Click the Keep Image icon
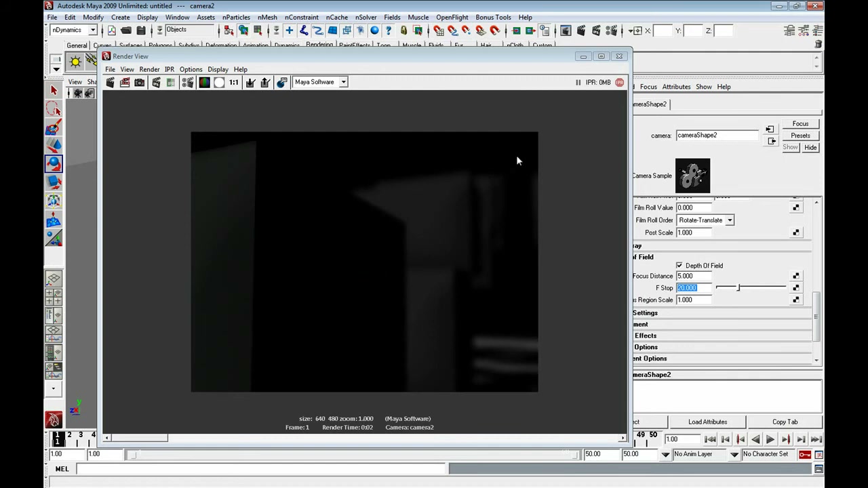This screenshot has width=868, height=488. tap(250, 82)
